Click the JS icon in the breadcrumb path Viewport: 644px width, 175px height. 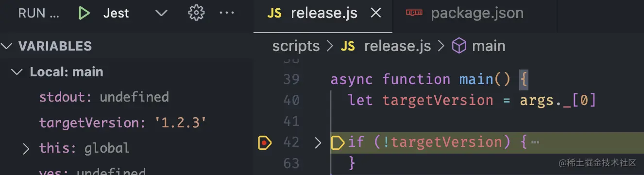(348, 46)
